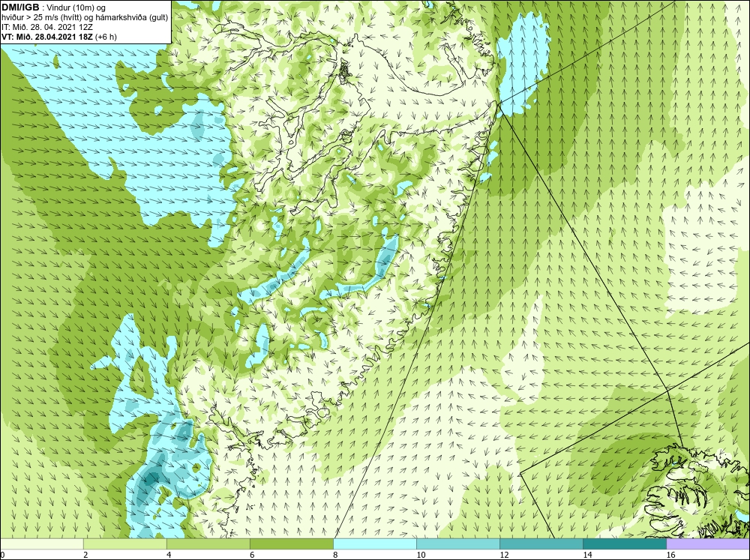Click the legend tick label '12'
Image resolution: width=750 pixels, height=560 pixels.
pyautogui.click(x=504, y=555)
